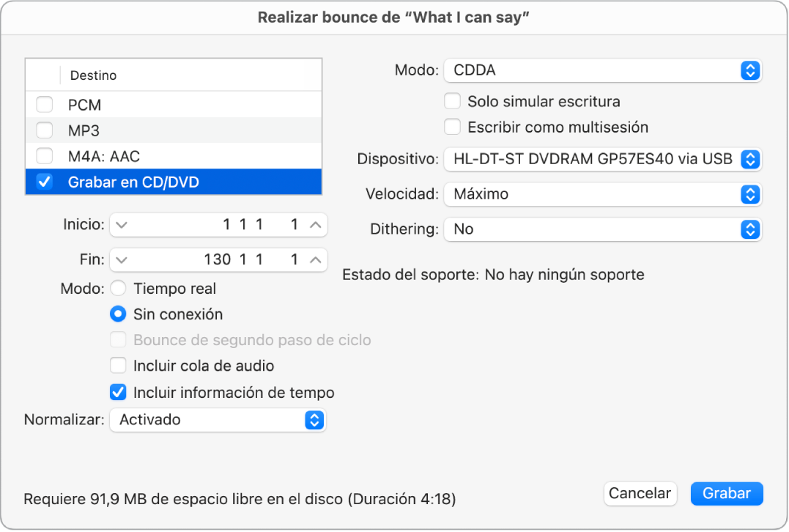Select Tiempo real bounce mode

(x=118, y=289)
